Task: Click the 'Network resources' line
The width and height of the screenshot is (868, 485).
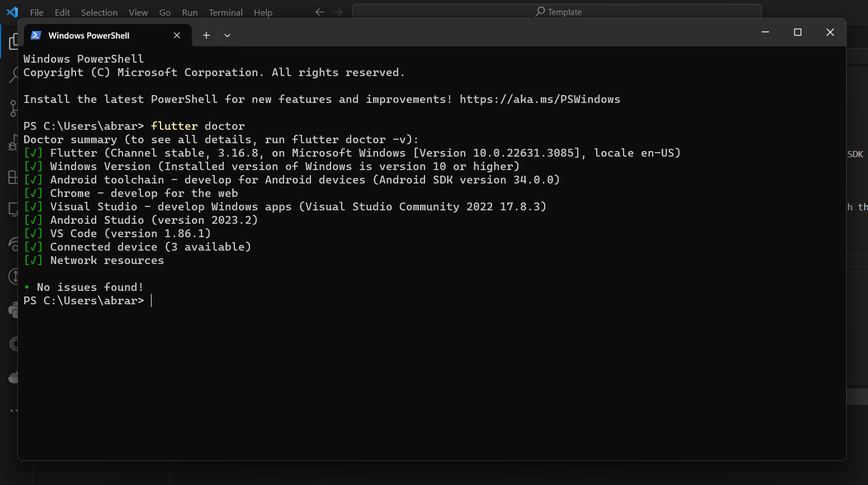Action: pyautogui.click(x=93, y=261)
